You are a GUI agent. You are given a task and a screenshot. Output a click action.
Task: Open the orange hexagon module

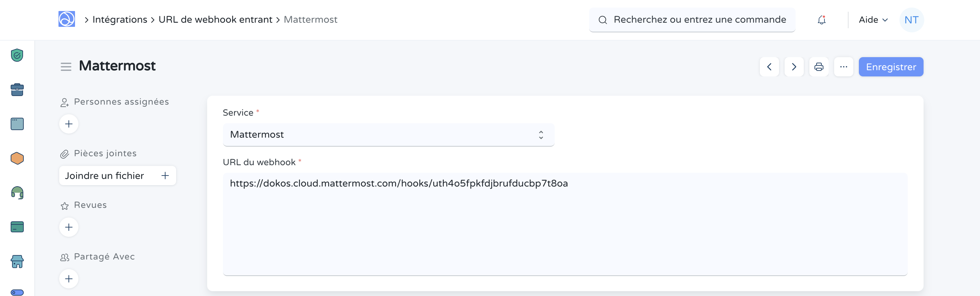[17, 158]
